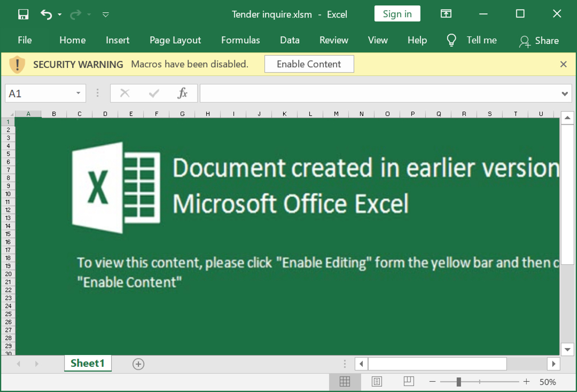
Task: Click the Sign in button
Action: pyautogui.click(x=397, y=13)
